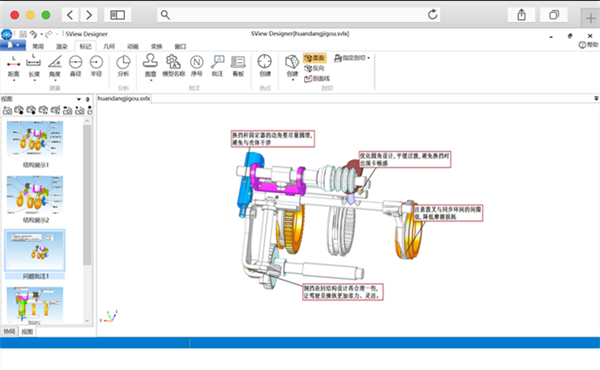This screenshot has height=370, width=600.
Task: Switch to the 几何 ribbon tab
Action: click(109, 46)
